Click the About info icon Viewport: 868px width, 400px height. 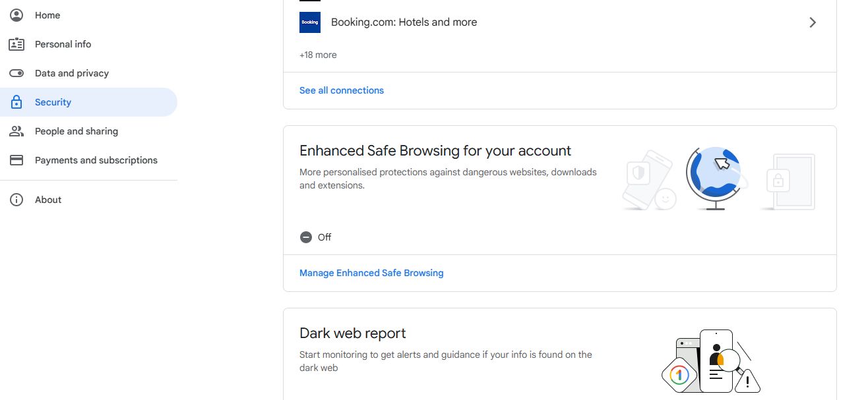click(x=16, y=199)
